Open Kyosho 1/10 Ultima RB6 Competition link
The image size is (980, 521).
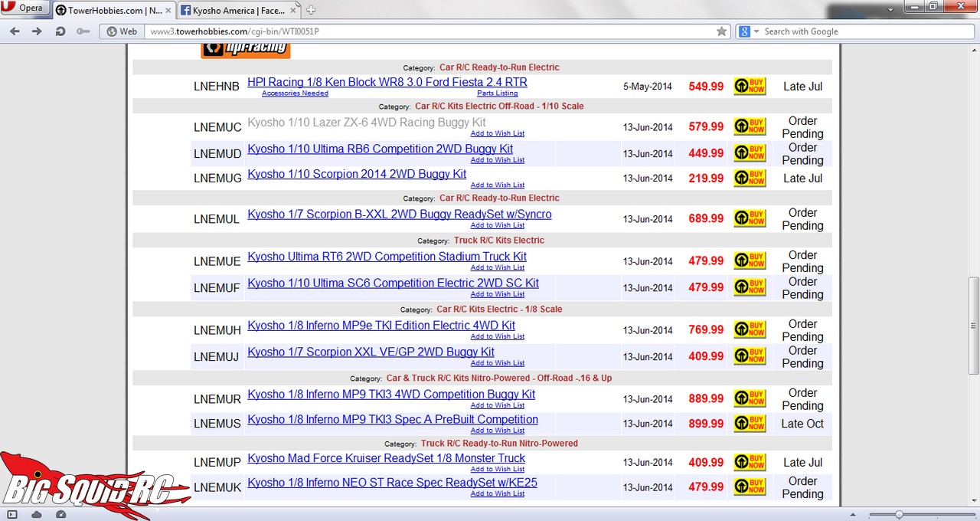380,149
